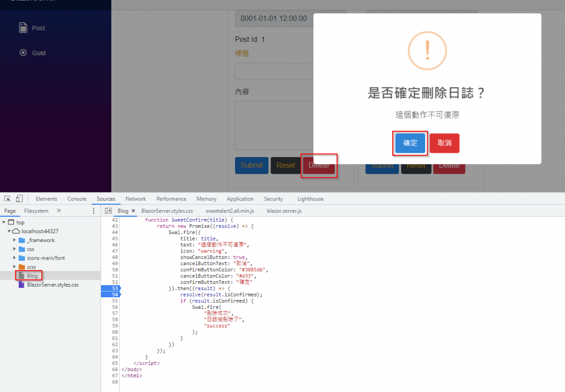Click the second post's Delete button
Viewport: 565px width, 392px height.
pyautogui.click(x=449, y=168)
